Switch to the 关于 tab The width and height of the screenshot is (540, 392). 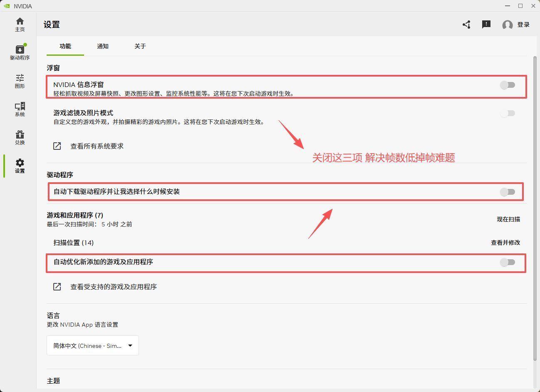pos(140,46)
